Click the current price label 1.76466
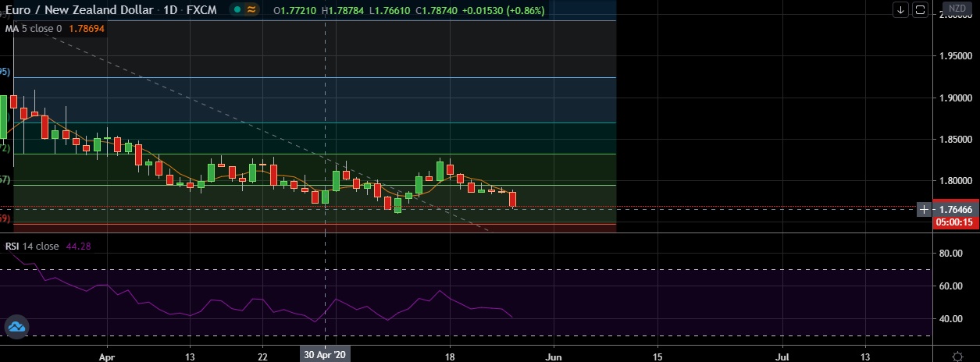This screenshot has height=362, width=980. pos(955,209)
